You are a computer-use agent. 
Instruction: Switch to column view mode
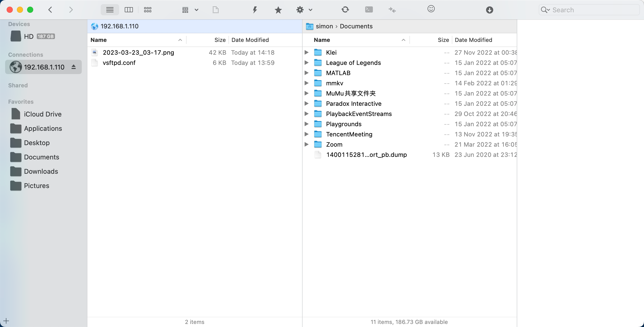click(x=129, y=10)
